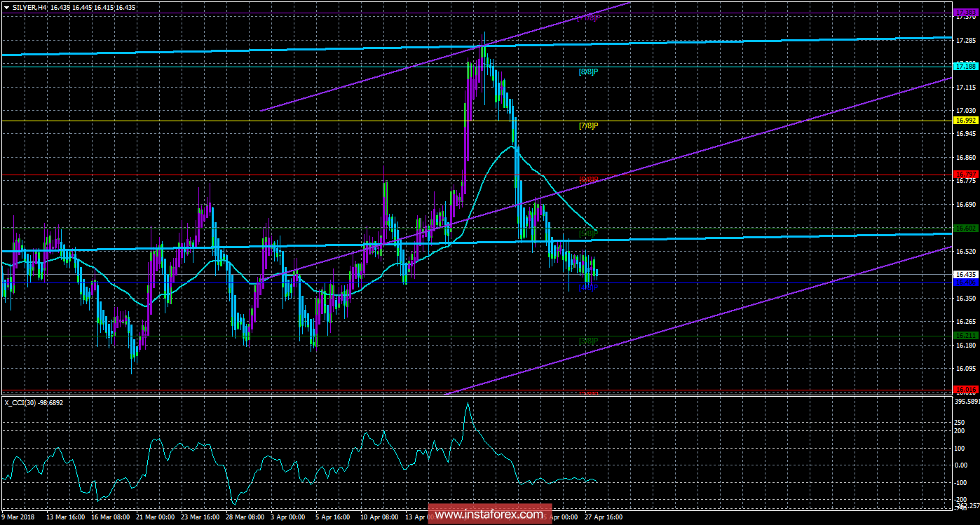Click the 17.285 price scale value
The height and width of the screenshot is (525, 980).
[965, 41]
